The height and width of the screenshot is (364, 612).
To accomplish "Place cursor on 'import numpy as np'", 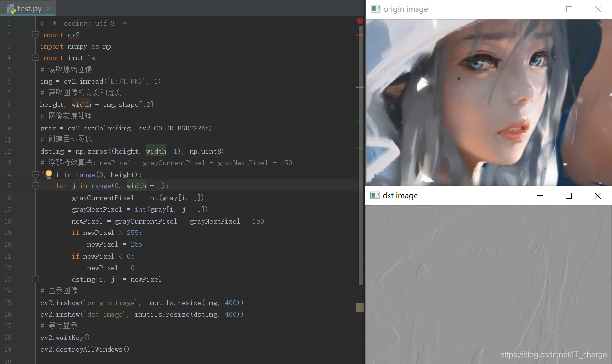I will (76, 47).
